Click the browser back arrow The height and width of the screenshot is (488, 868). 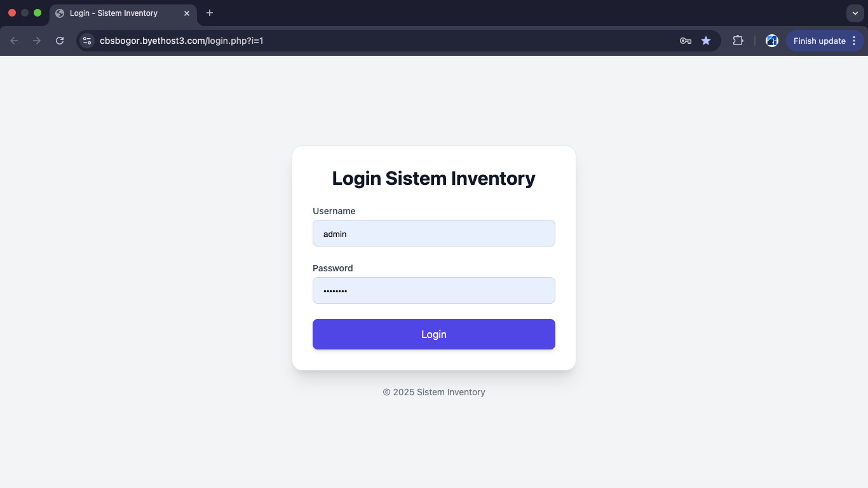pos(14,41)
